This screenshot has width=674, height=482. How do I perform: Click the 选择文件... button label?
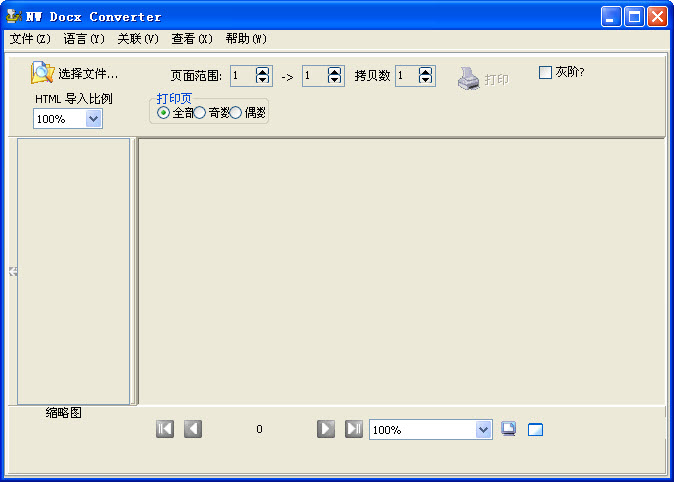click(x=88, y=74)
